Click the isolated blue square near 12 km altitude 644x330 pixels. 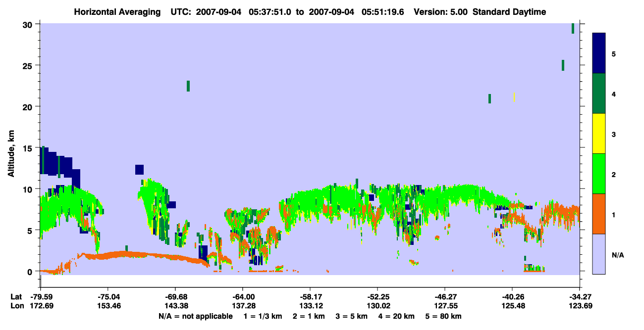click(x=139, y=169)
